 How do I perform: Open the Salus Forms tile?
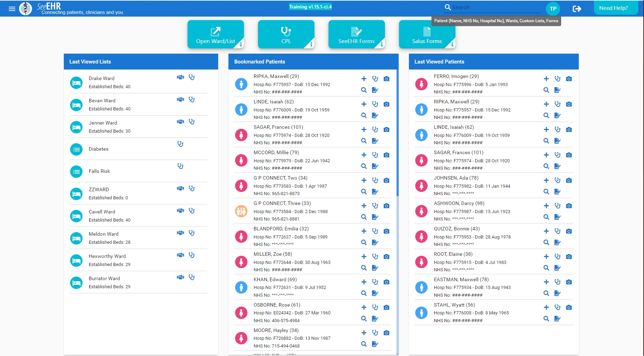tap(427, 34)
